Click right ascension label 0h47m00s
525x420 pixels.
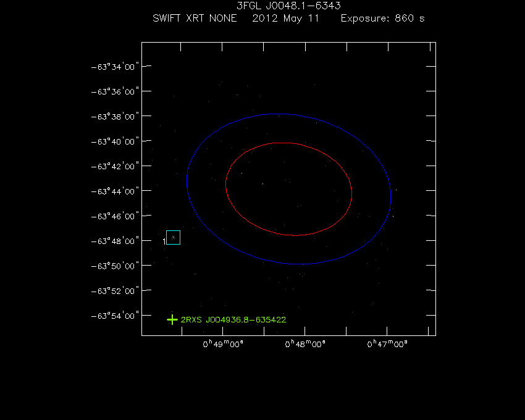tap(387, 344)
